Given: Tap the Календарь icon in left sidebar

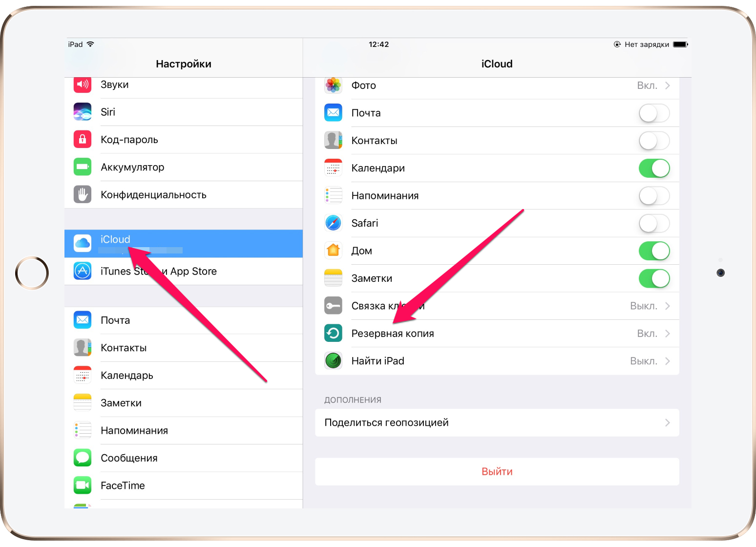Looking at the screenshot, I should (x=83, y=375).
